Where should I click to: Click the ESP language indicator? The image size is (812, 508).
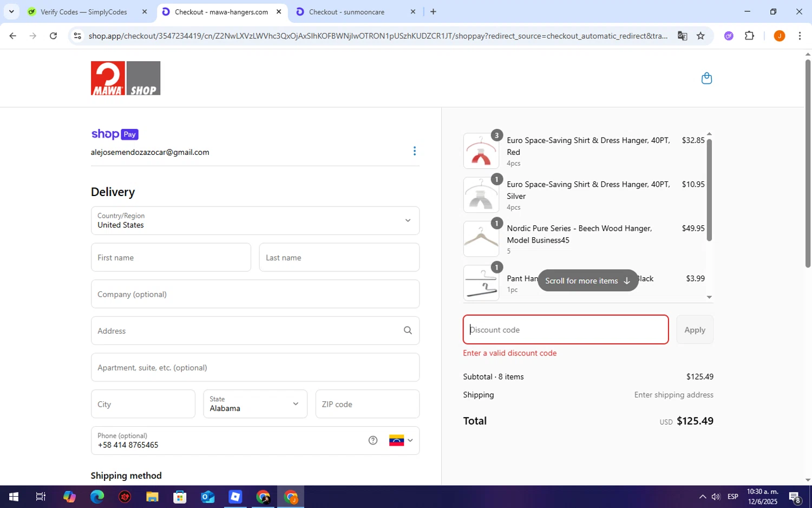click(733, 497)
